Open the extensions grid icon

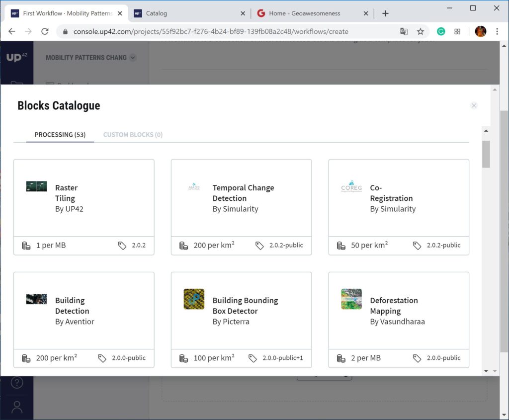click(x=457, y=31)
